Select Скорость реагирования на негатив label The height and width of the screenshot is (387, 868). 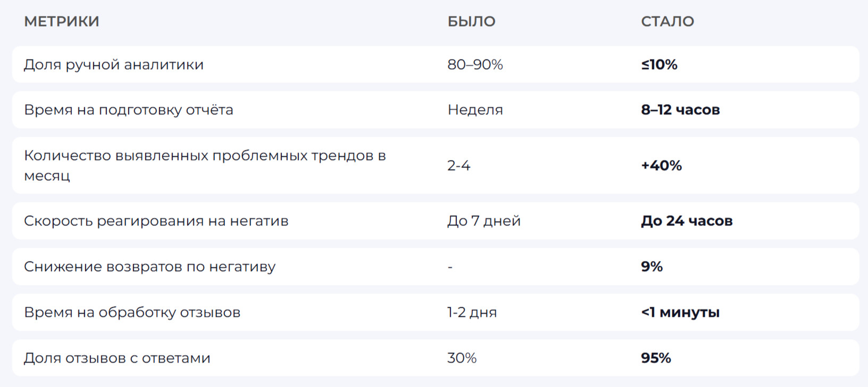point(156,221)
